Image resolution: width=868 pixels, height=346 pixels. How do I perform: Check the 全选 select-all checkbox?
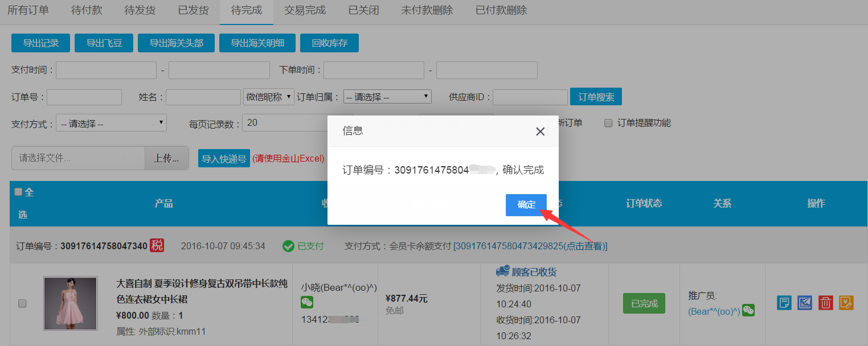pyautogui.click(x=18, y=192)
